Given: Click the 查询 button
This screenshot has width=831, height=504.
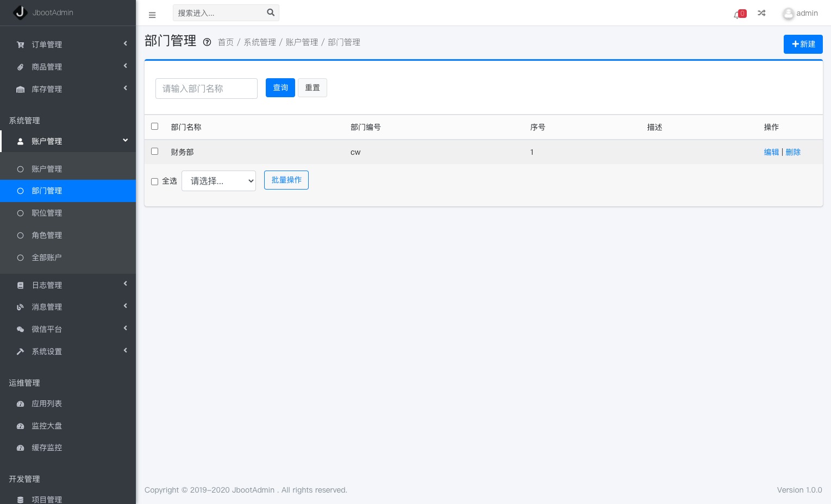Looking at the screenshot, I should [x=280, y=87].
